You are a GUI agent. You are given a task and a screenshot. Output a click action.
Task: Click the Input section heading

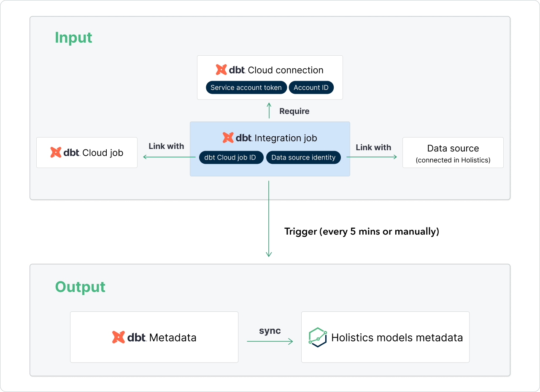73,38
